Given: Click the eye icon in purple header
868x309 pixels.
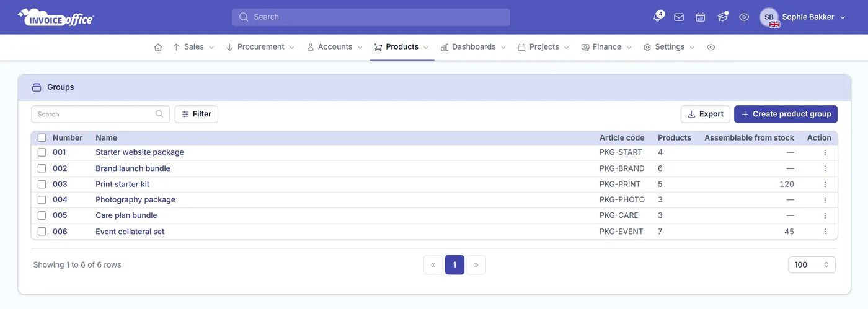Looking at the screenshot, I should click(744, 17).
